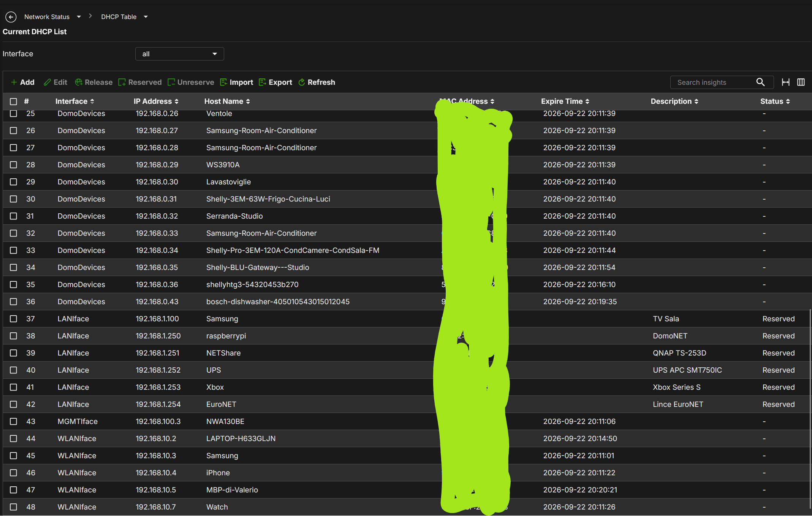Select the MBP-di-Valerio row checkbox
The width and height of the screenshot is (812, 516).
coord(14,490)
